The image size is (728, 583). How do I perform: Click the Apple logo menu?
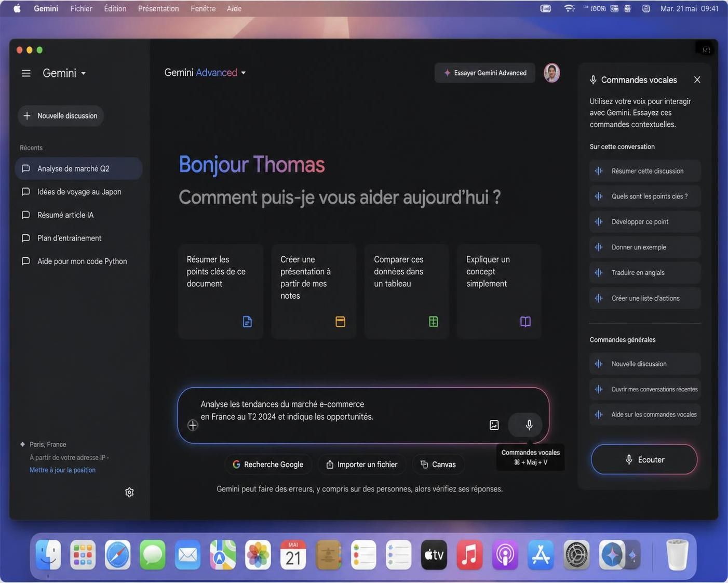17,8
